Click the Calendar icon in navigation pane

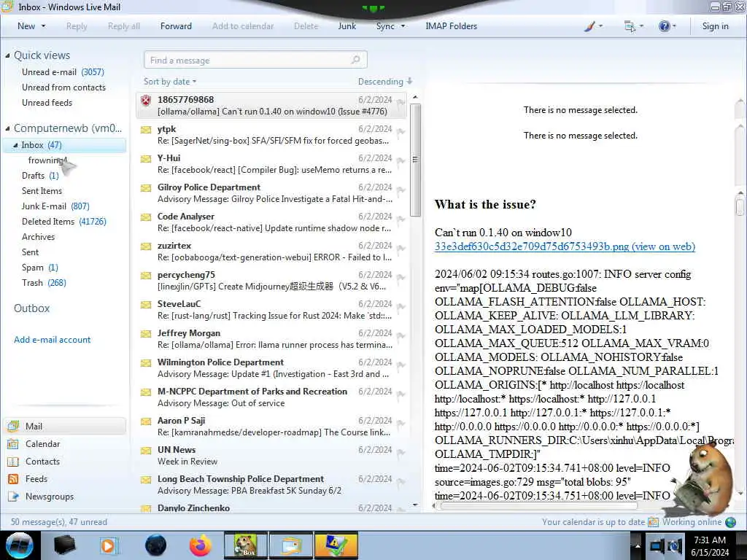coord(13,444)
